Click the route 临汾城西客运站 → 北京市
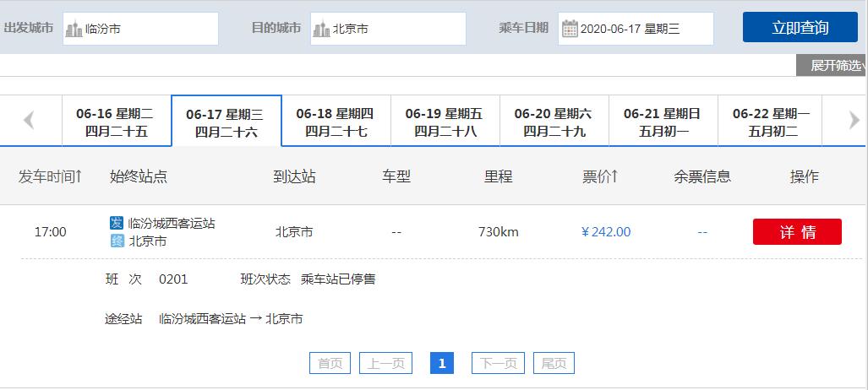This screenshot has height=390, width=868. [x=231, y=319]
